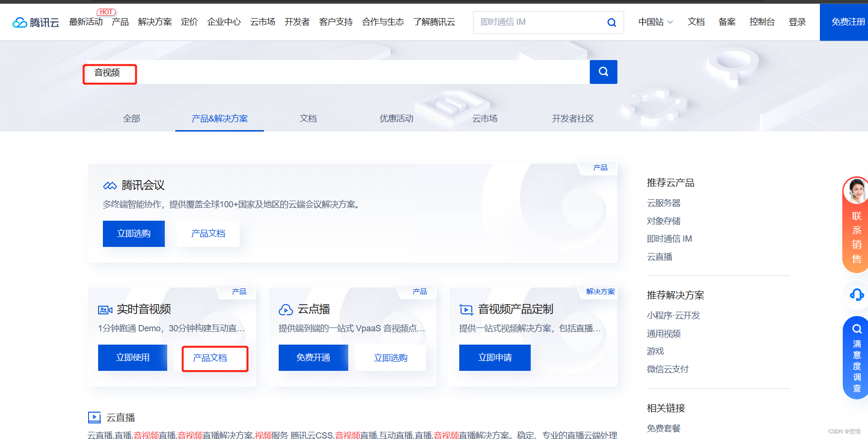Click the blue main search button

click(x=603, y=72)
